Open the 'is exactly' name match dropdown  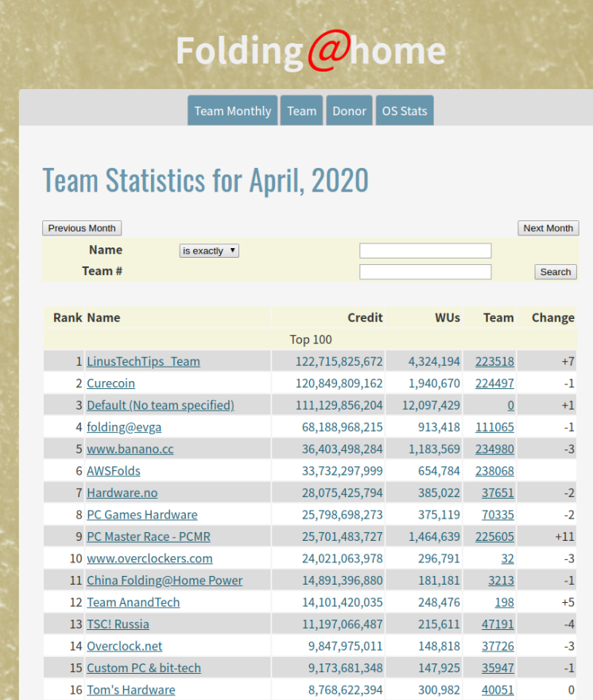[x=209, y=251]
